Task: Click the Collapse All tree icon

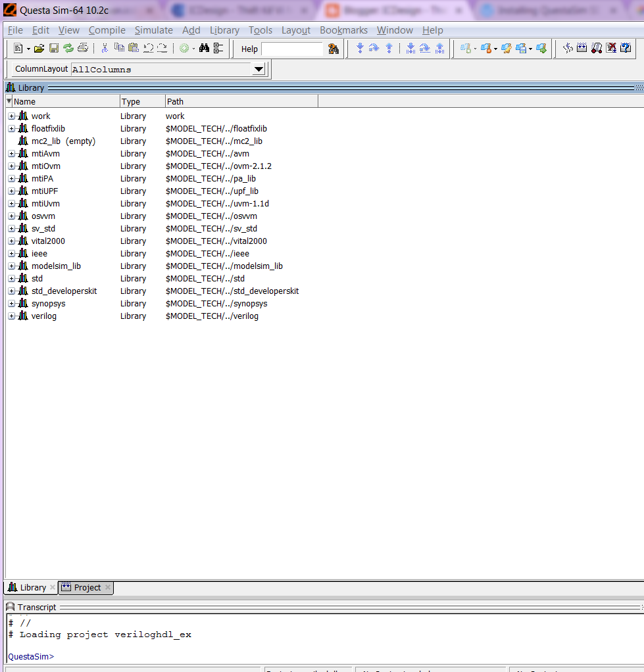Action: pyautogui.click(x=218, y=48)
